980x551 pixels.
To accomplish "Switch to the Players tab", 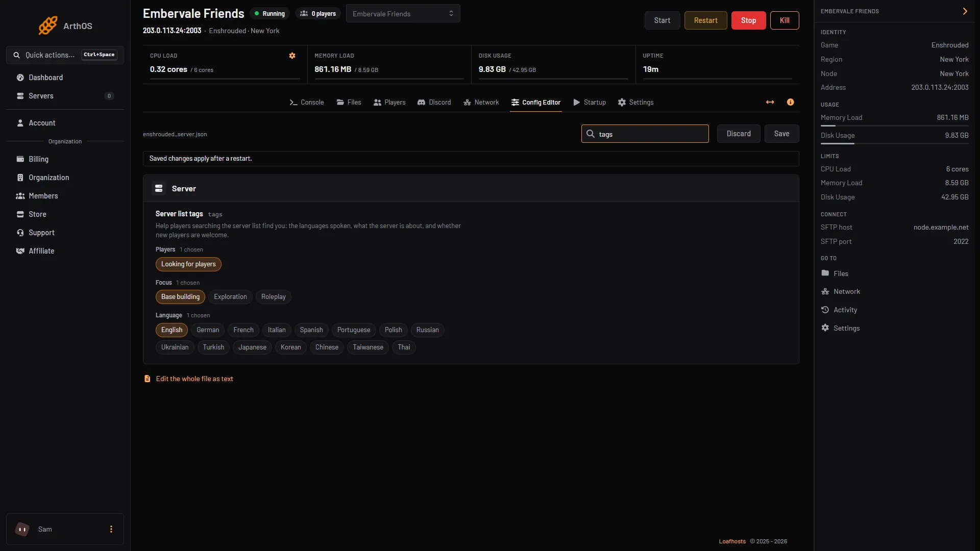I will pyautogui.click(x=389, y=102).
